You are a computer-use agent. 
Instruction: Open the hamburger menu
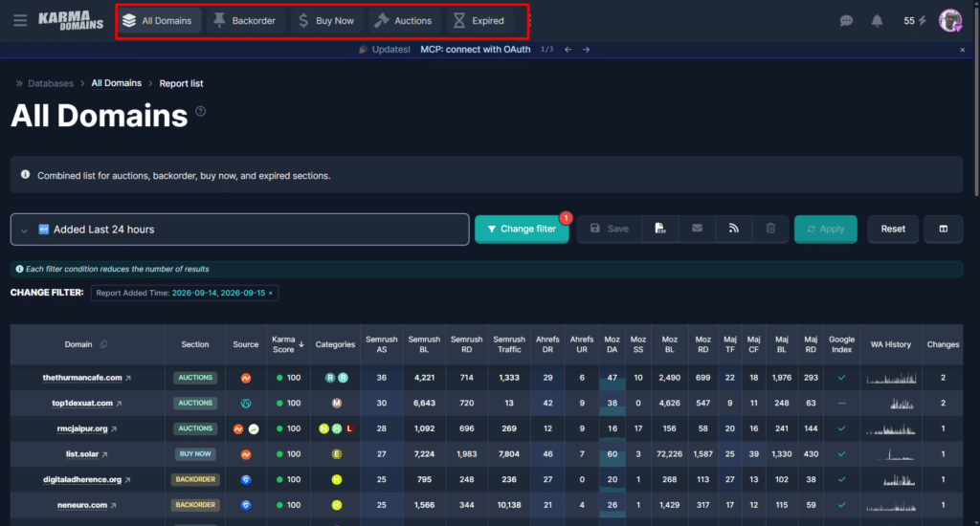point(20,21)
